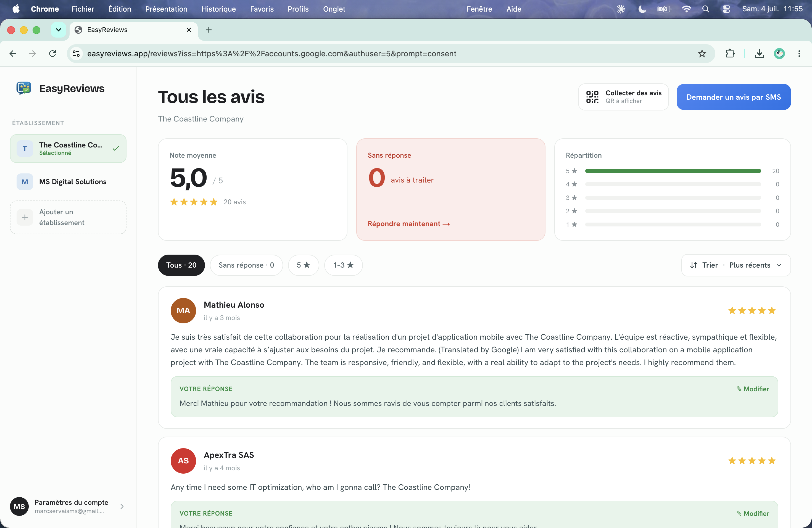This screenshot has height=528, width=812.
Task: Click the battery status icon
Action: click(x=664, y=9)
